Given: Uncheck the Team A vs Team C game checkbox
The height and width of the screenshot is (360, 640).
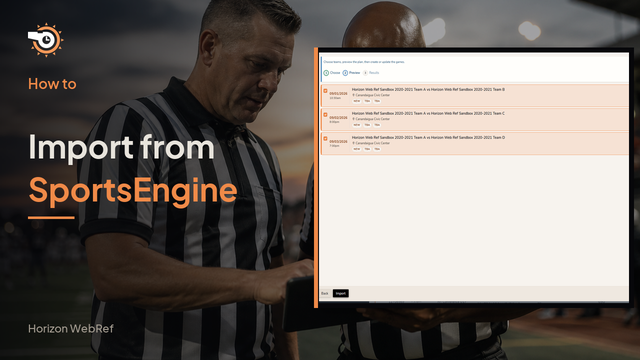Looking at the screenshot, I should point(325,115).
